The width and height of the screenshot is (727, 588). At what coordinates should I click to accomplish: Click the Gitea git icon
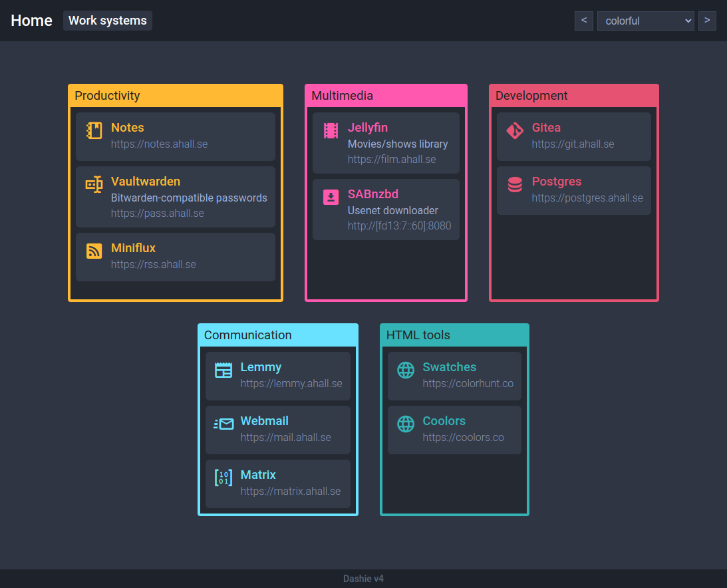click(x=515, y=130)
